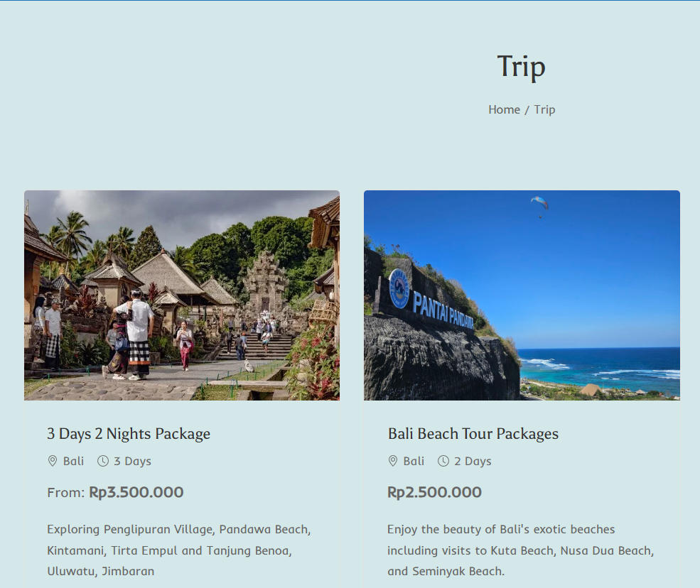Open the Home breadcrumb link
This screenshot has height=588, width=700.
[x=504, y=110]
